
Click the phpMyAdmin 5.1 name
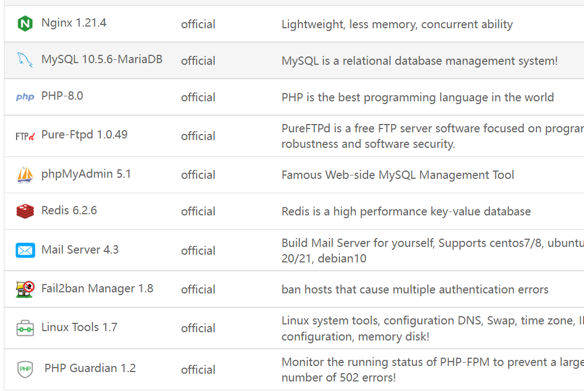86,174
